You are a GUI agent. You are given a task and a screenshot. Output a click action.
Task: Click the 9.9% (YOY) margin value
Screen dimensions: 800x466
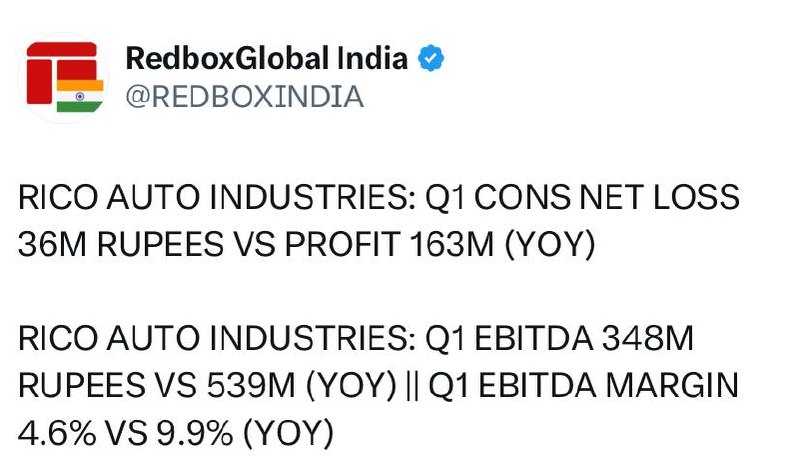pos(245,433)
